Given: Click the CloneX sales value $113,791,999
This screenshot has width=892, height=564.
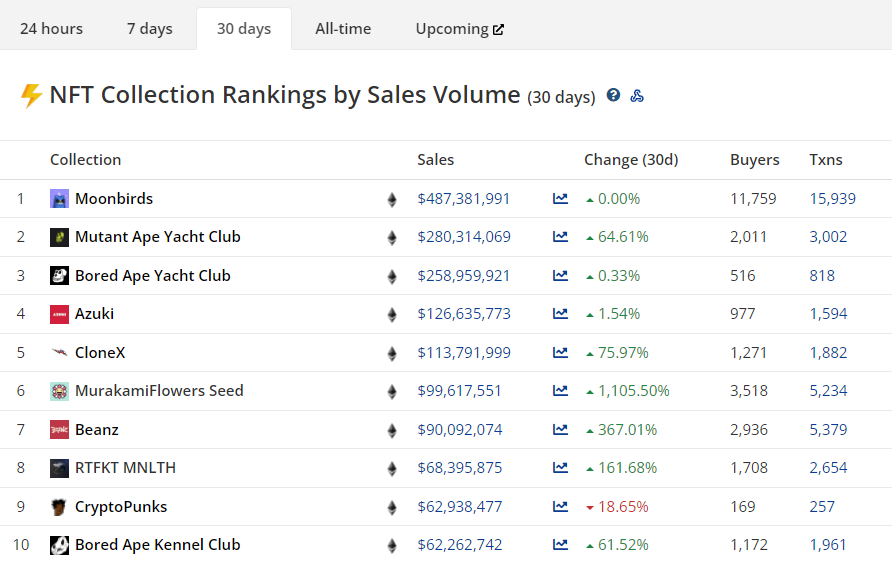Looking at the screenshot, I should [x=463, y=353].
